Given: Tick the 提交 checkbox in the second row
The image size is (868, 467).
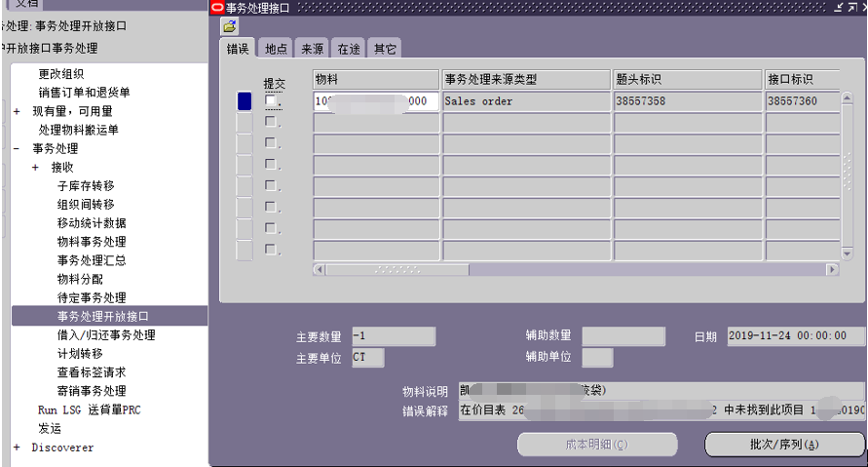Looking at the screenshot, I should (x=271, y=122).
